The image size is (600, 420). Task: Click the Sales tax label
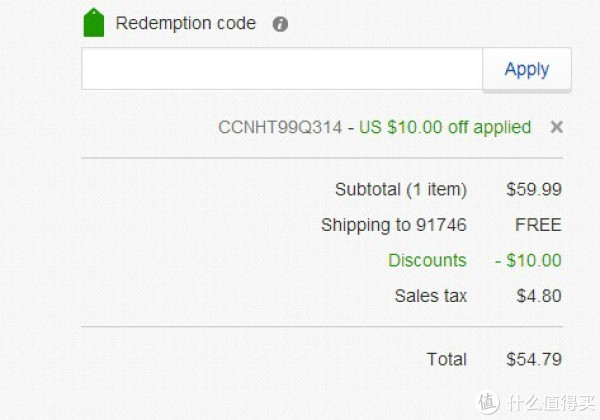431,296
